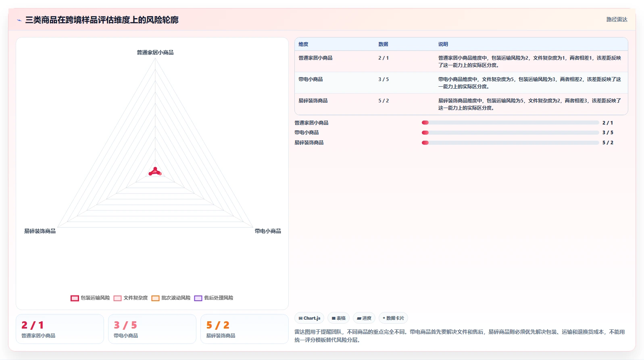The height and width of the screenshot is (360, 644).
Task: Click the 2 / 1 value in the table
Action: click(383, 58)
